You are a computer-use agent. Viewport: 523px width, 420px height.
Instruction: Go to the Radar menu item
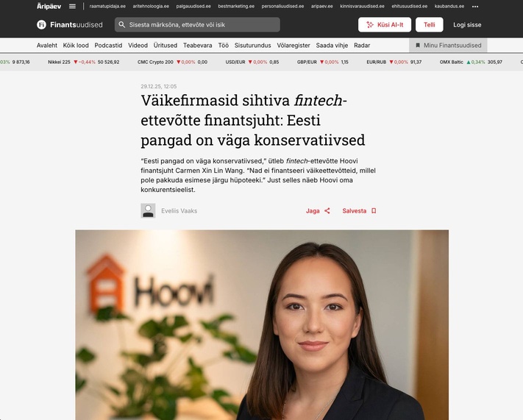(362, 46)
